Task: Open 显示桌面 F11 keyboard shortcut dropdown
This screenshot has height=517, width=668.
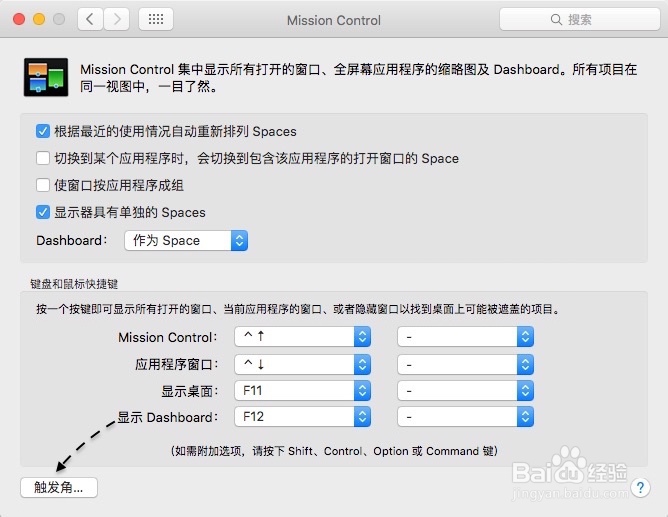Action: (302, 391)
